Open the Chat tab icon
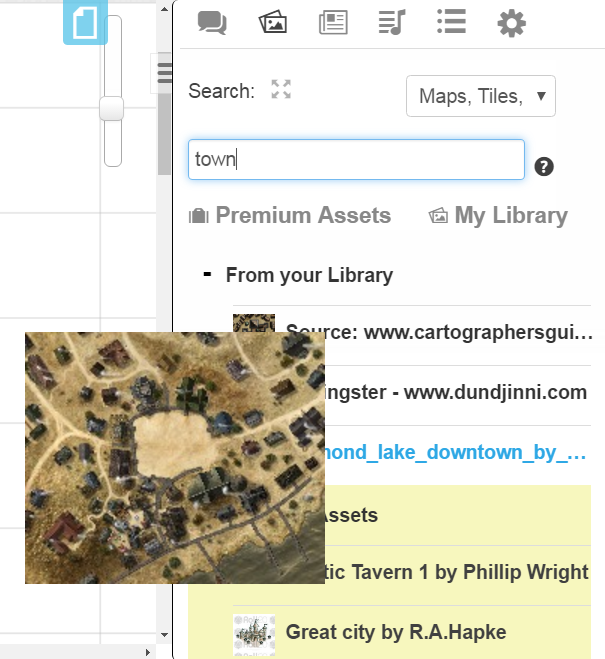Screen dimensions: 605x659 [x=212, y=23]
